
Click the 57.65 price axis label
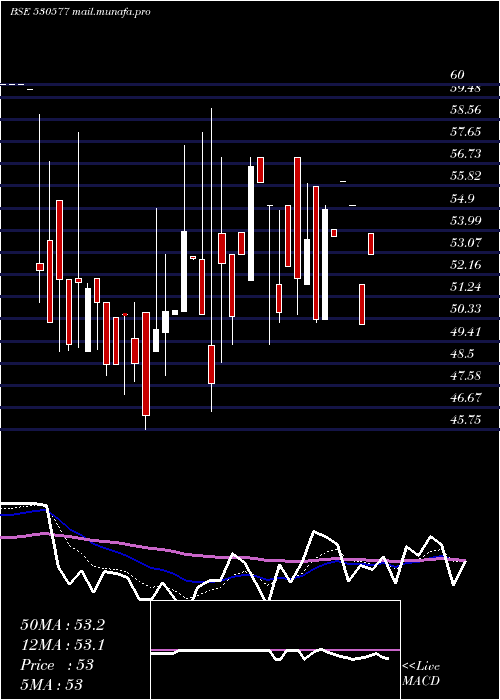pyautogui.click(x=466, y=132)
